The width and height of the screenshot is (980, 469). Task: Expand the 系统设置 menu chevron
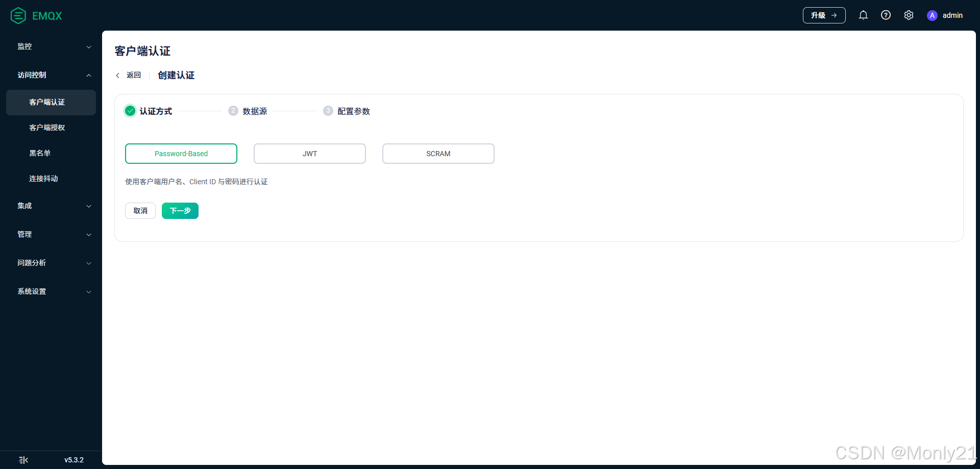89,292
